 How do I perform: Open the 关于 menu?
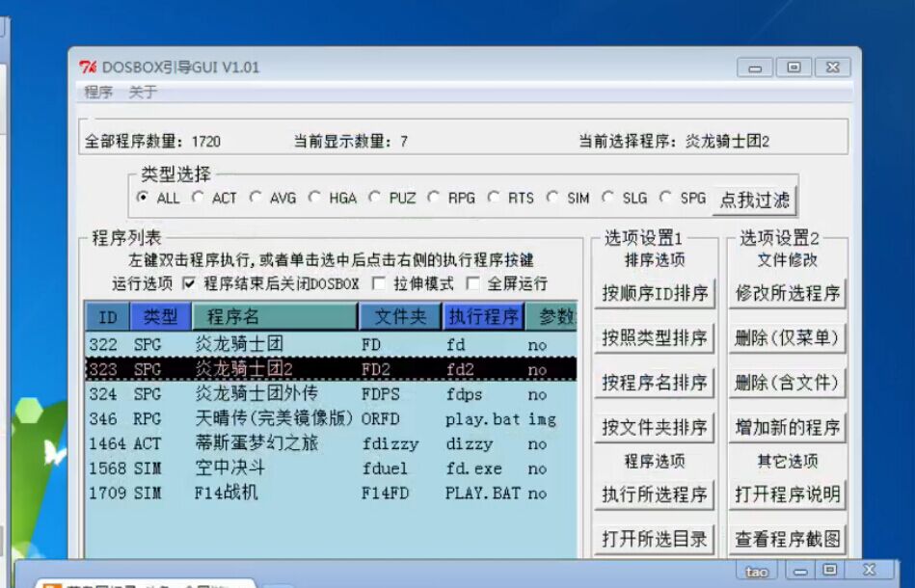(x=143, y=93)
